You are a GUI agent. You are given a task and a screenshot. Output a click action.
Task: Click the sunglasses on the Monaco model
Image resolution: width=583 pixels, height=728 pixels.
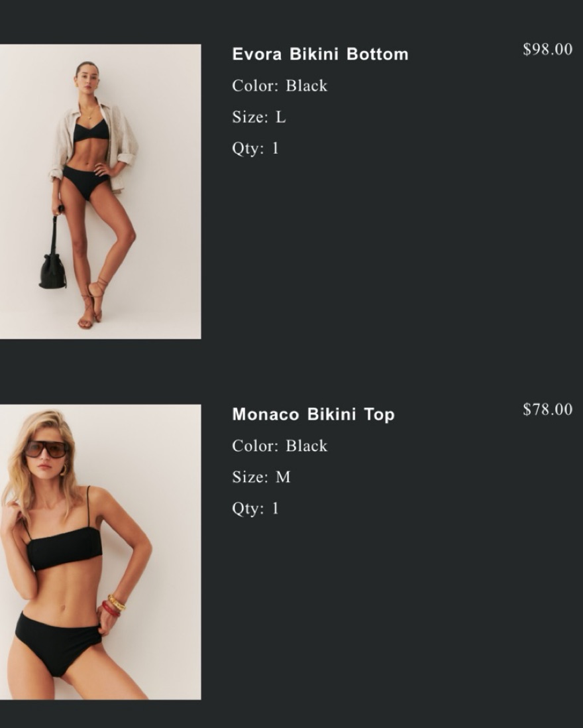[x=47, y=449]
